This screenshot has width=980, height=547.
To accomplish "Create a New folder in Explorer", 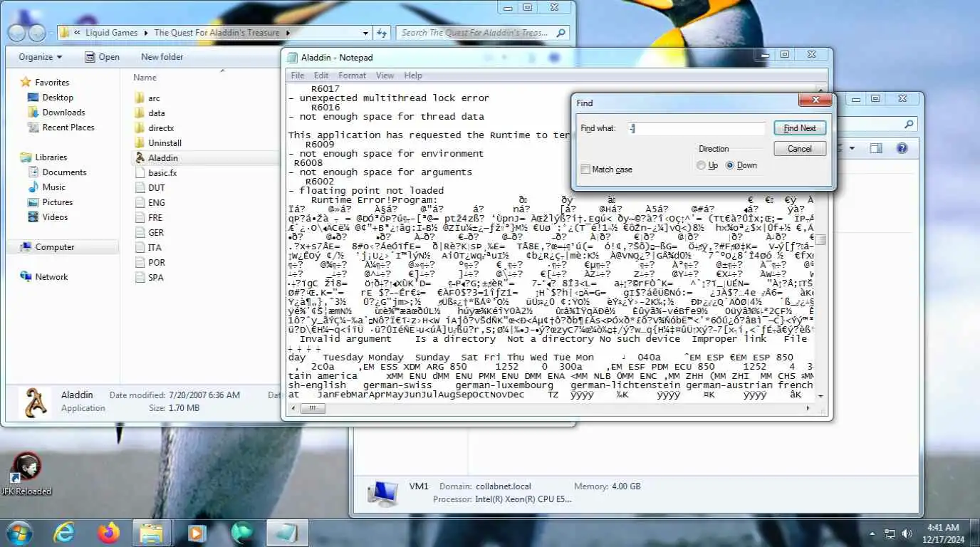I will [x=162, y=57].
